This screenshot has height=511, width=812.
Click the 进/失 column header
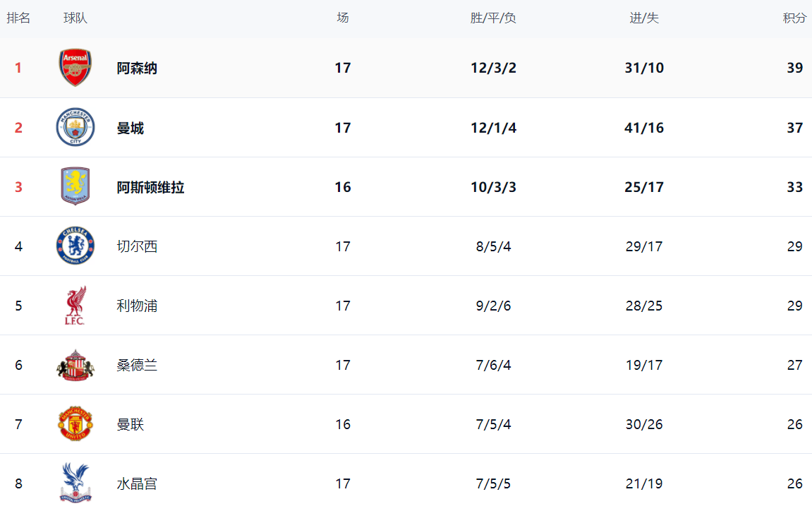tap(643, 18)
